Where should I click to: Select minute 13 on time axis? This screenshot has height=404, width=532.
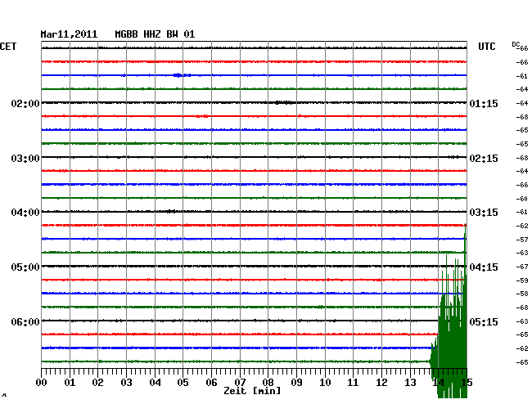pyautogui.click(x=410, y=382)
